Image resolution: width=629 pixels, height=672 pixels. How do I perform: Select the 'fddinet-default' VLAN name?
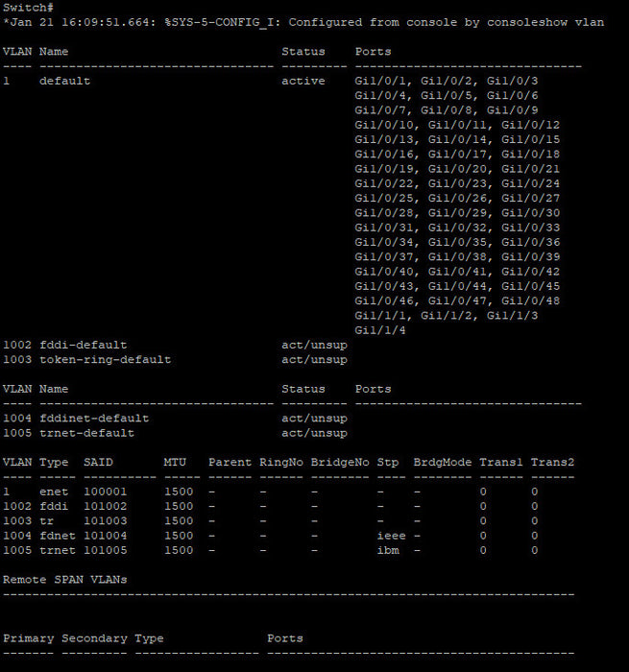tap(94, 419)
